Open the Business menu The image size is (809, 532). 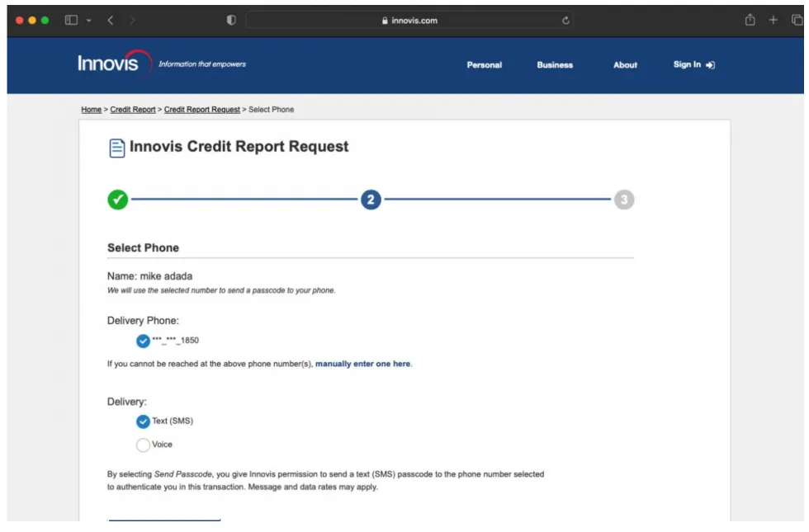tap(555, 65)
